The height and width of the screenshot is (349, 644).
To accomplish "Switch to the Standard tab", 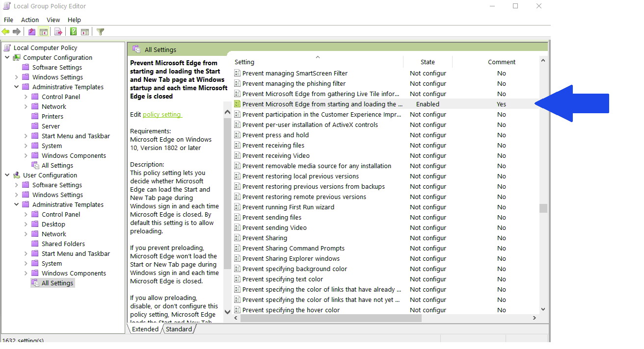I will (x=179, y=329).
